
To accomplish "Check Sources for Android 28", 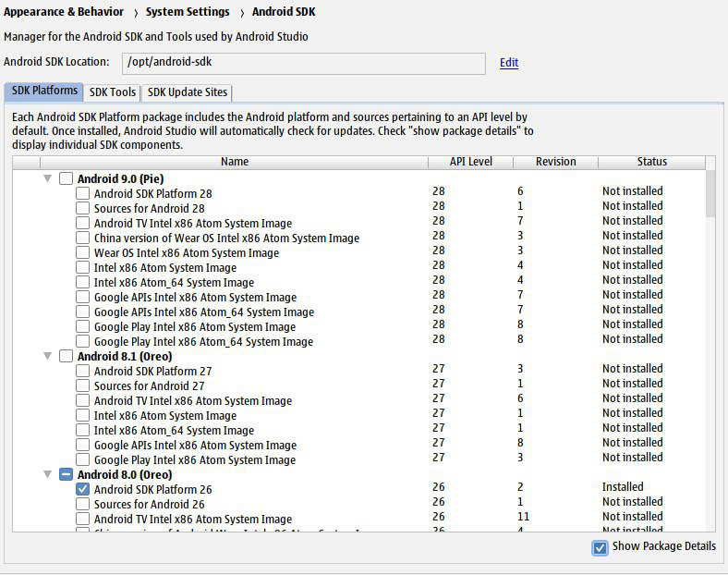I will [x=82, y=208].
